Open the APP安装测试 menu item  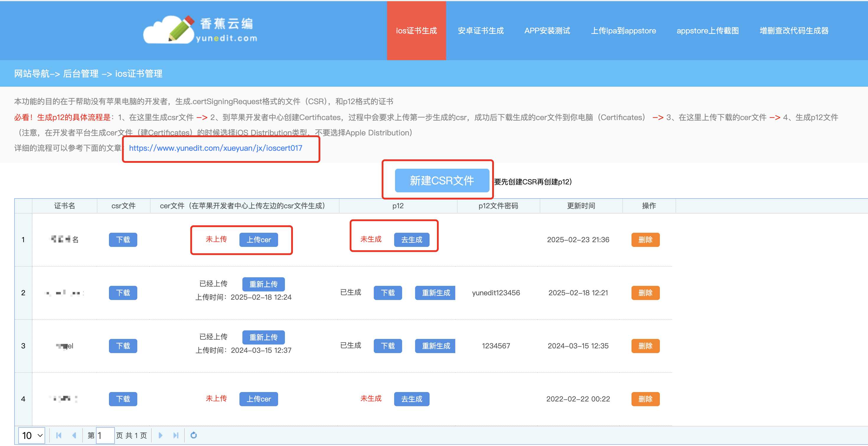(x=547, y=31)
